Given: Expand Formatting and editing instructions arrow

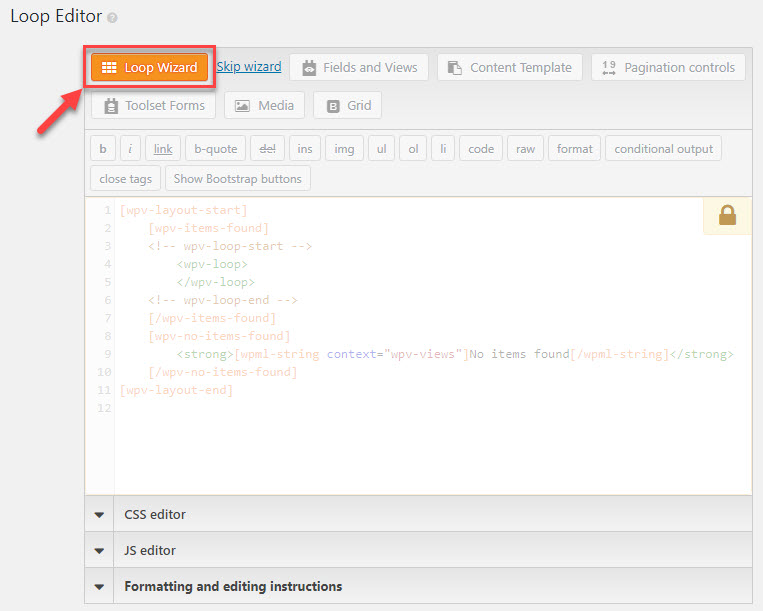Looking at the screenshot, I should click(x=99, y=587).
